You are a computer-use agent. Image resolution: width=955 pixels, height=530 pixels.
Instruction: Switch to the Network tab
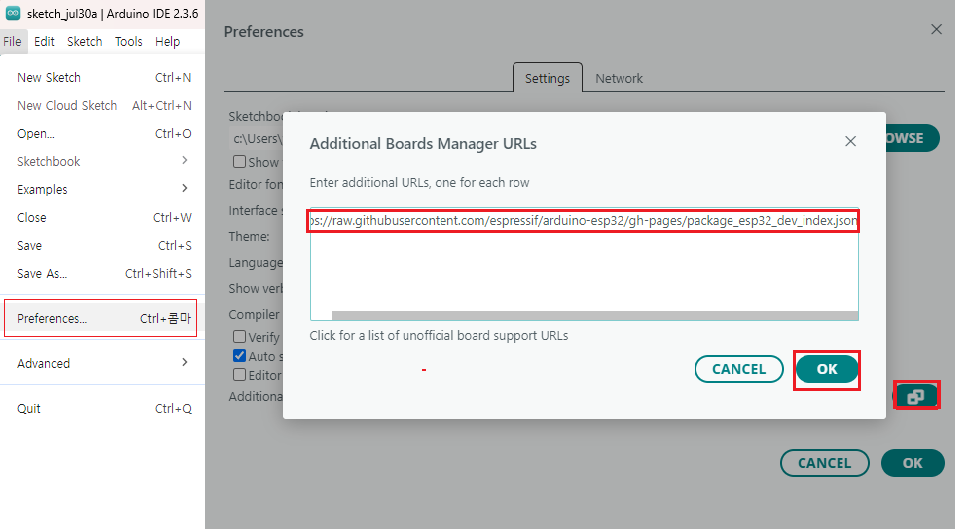[619, 78]
